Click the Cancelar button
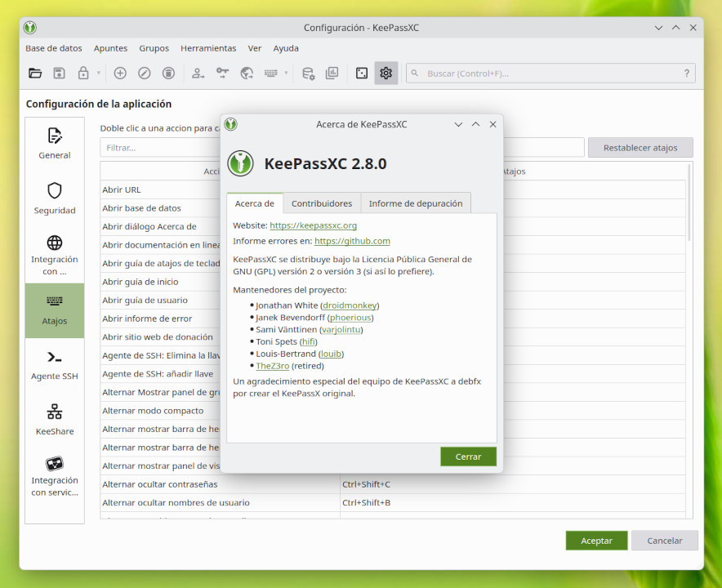Screen dimensions: 722x588 point(665,541)
